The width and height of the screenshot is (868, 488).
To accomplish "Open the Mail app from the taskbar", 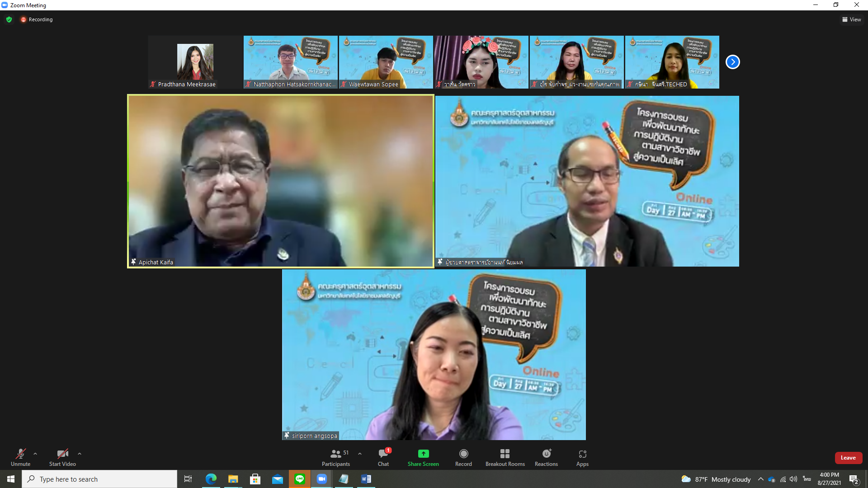I will click(x=277, y=479).
